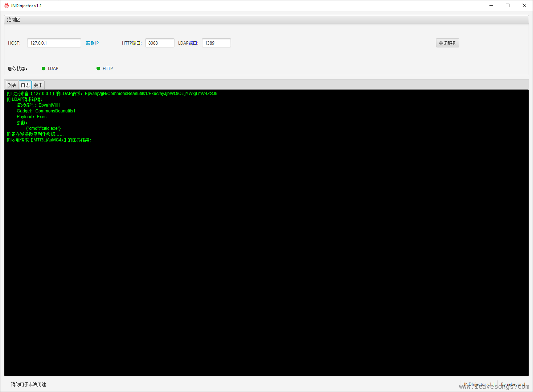Viewport: 533px width, 392px height.
Task: Click the By rebeyond footer label
Action: point(513,384)
